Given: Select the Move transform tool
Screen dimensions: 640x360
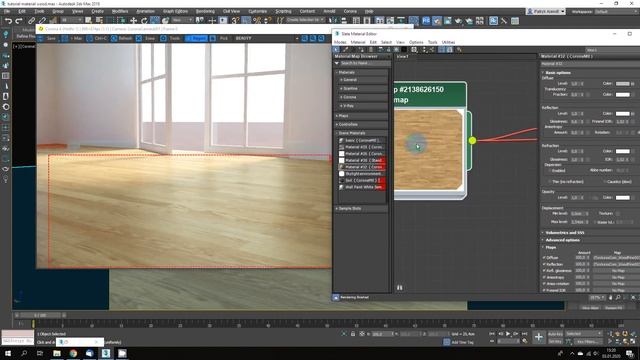Looking at the screenshot, I should (133, 20).
